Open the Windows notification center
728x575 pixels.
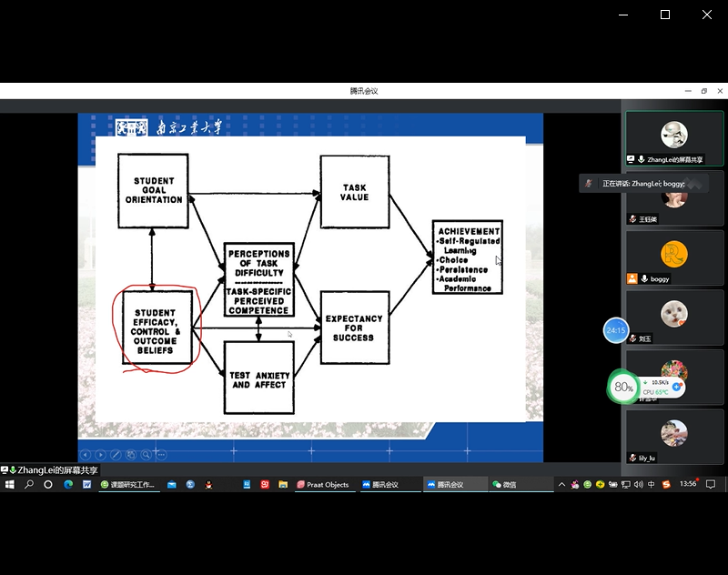click(711, 485)
